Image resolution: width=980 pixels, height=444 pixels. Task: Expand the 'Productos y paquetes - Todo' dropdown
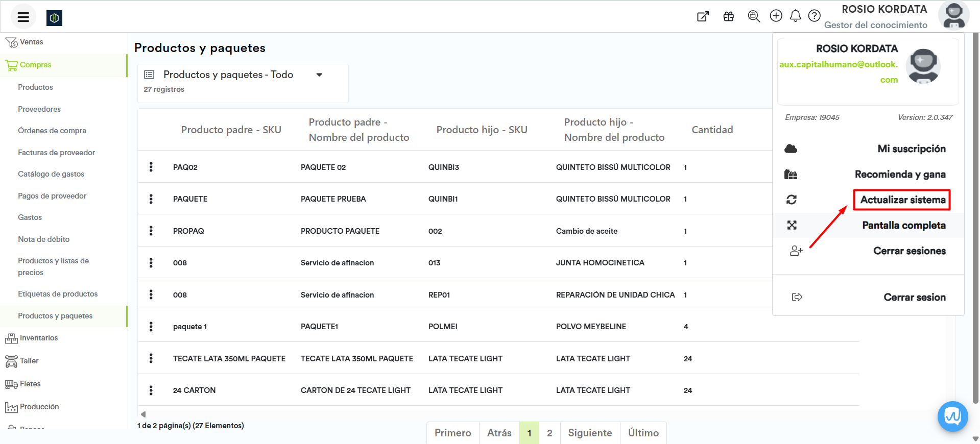click(x=319, y=75)
